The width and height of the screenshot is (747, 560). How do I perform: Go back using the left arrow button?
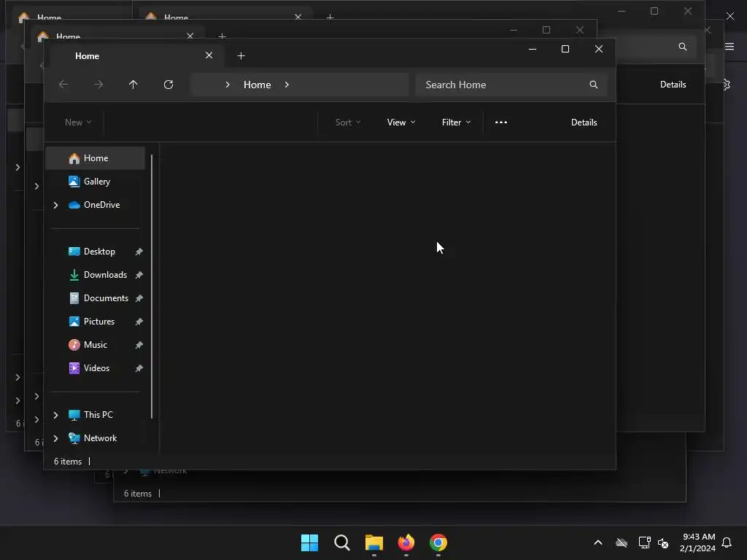(x=63, y=85)
